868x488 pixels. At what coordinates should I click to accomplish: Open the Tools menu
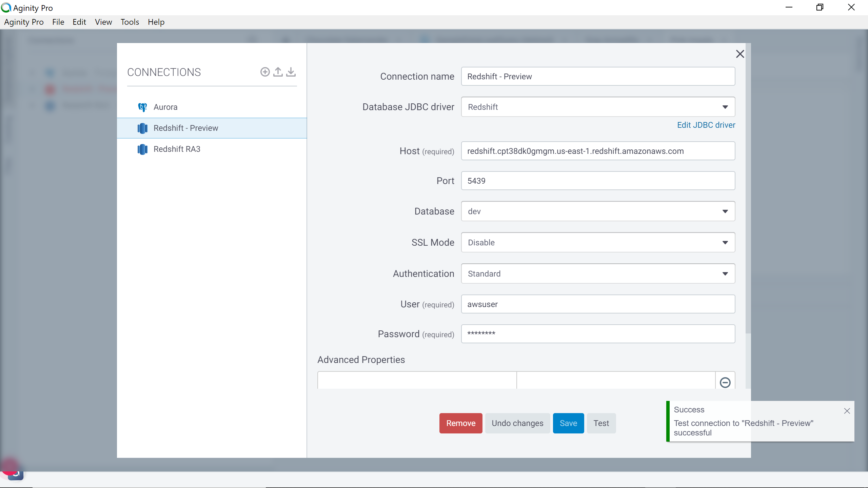(x=130, y=22)
